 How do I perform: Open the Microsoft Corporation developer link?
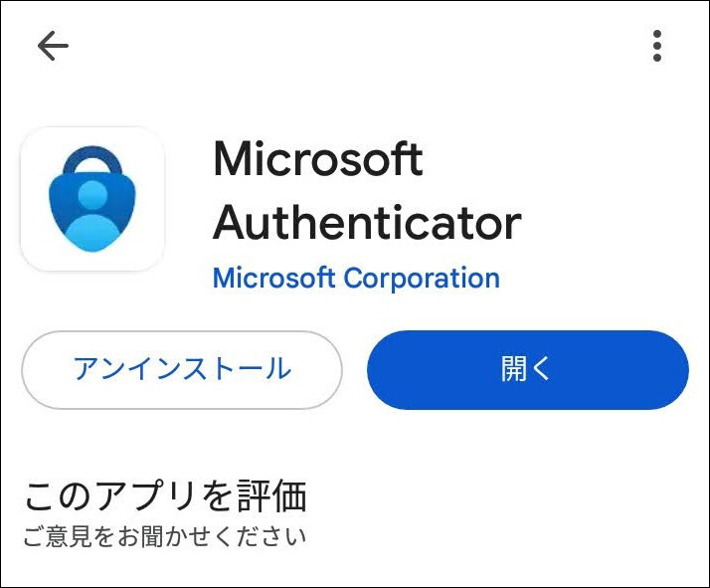356,278
